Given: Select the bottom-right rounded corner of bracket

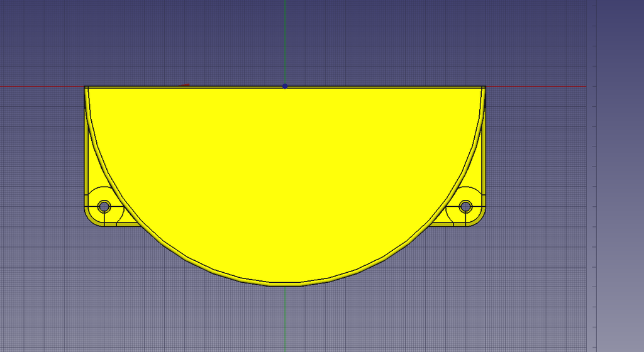Looking at the screenshot, I should click(479, 219).
